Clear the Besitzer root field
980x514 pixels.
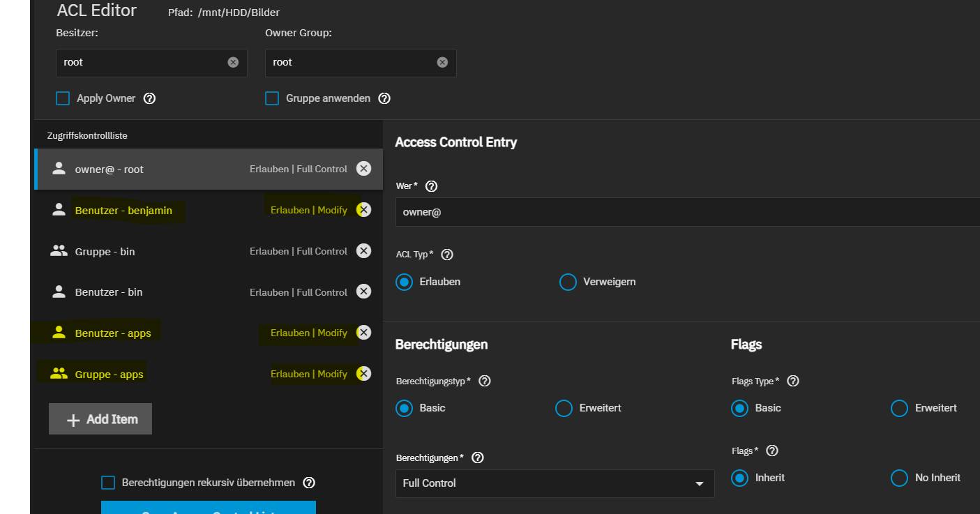coord(233,62)
